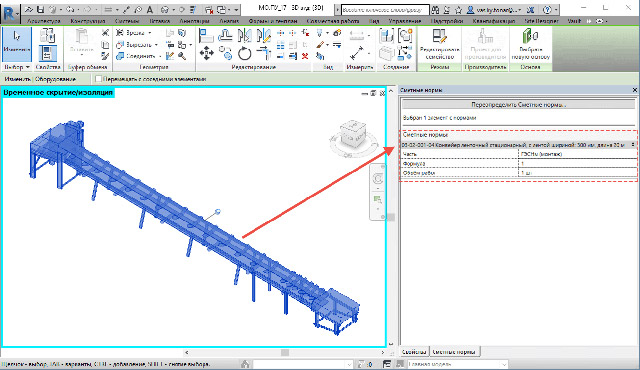The height and width of the screenshot is (370, 640).
Task: Enable Перемещать с соседними элементами checkbox
Action: (x=98, y=79)
